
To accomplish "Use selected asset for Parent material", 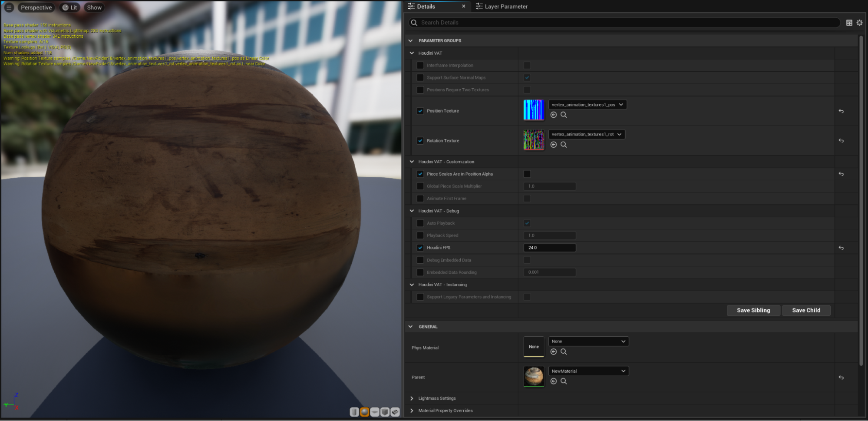I will tap(554, 381).
